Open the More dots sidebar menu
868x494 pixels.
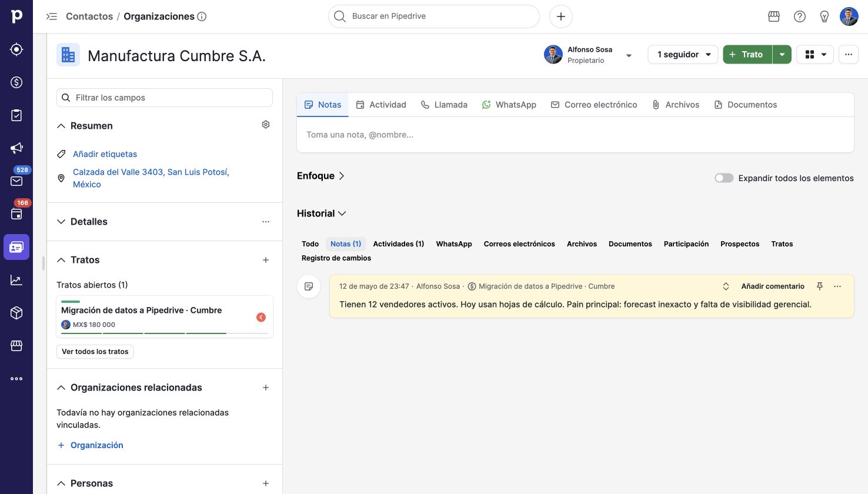(16, 379)
